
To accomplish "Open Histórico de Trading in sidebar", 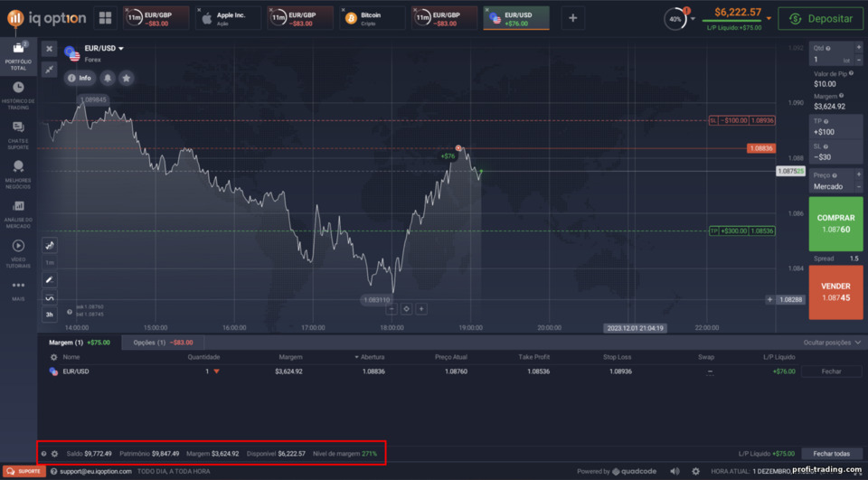I will pyautogui.click(x=18, y=95).
